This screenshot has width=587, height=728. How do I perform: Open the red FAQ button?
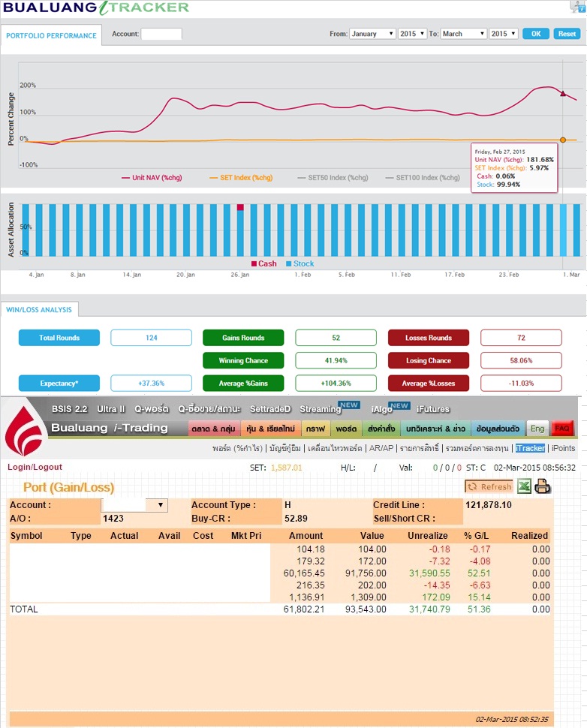(x=562, y=429)
